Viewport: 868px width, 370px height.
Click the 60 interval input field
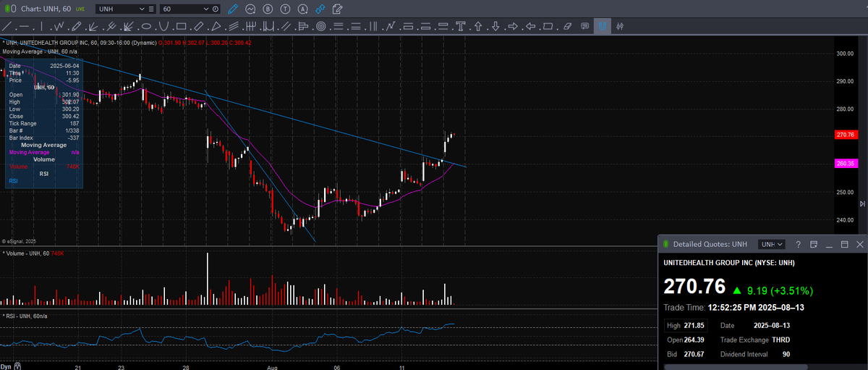[181, 9]
